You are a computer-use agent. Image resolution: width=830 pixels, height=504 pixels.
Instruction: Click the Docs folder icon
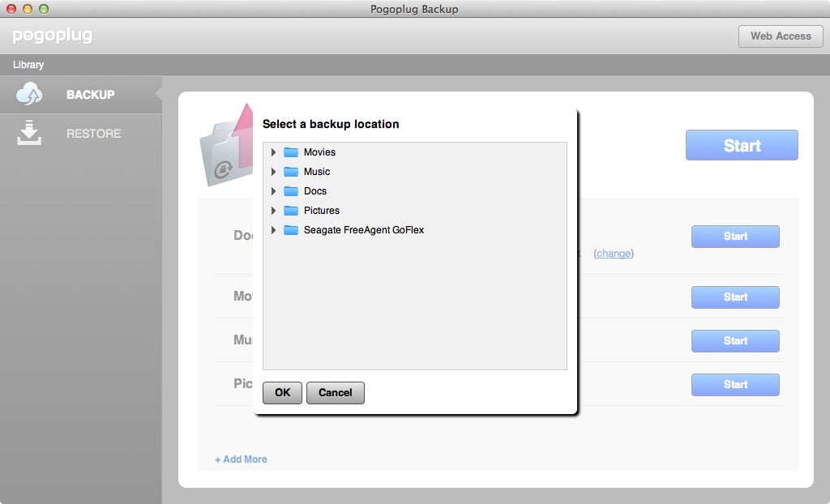[x=291, y=191]
